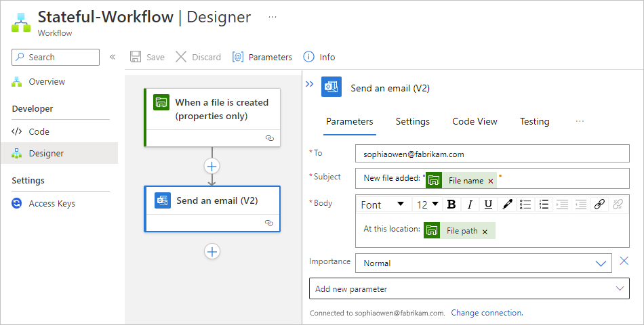The width and height of the screenshot is (644, 325).
Task: Add a new step below Send an email
Action: (212, 251)
